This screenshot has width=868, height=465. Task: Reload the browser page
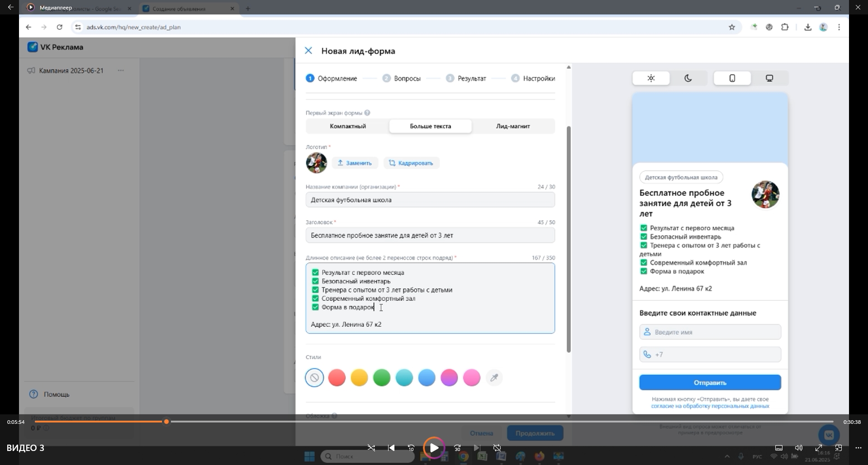[x=59, y=27]
